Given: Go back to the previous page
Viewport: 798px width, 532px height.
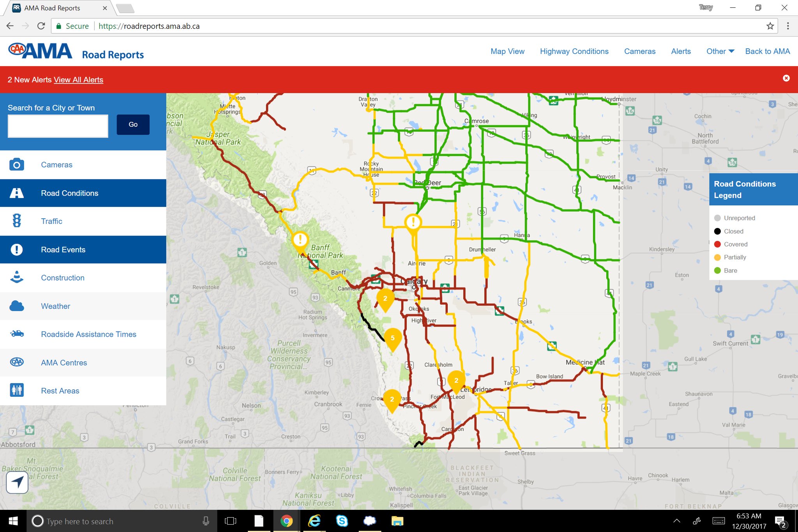Looking at the screenshot, I should [10, 26].
